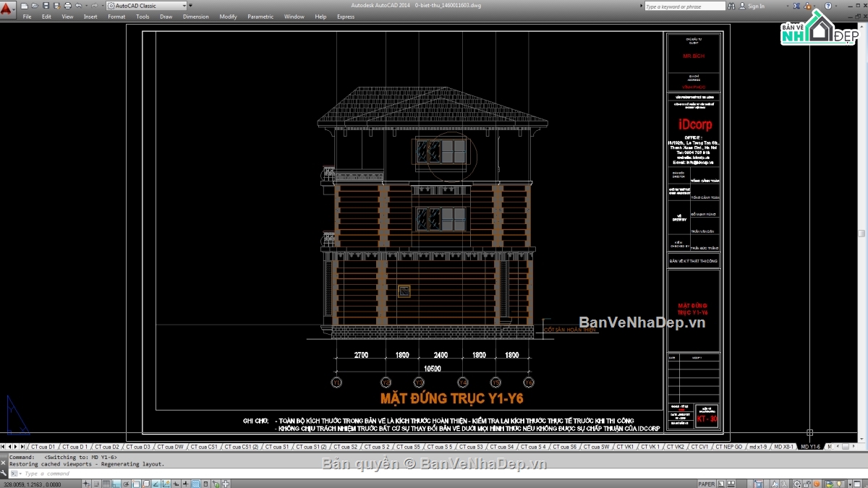Toggle Infer Constraints in status bar
Viewport: 868px width, 488px height.
(85, 483)
